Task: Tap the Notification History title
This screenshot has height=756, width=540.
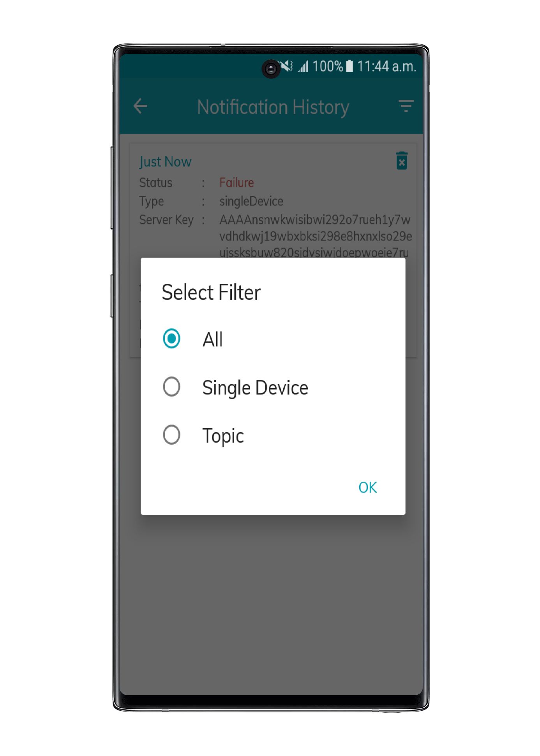Action: [x=273, y=107]
